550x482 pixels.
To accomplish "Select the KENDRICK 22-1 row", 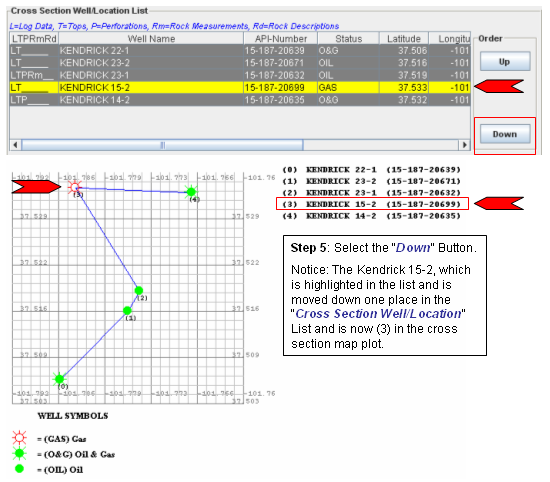I will click(240, 51).
